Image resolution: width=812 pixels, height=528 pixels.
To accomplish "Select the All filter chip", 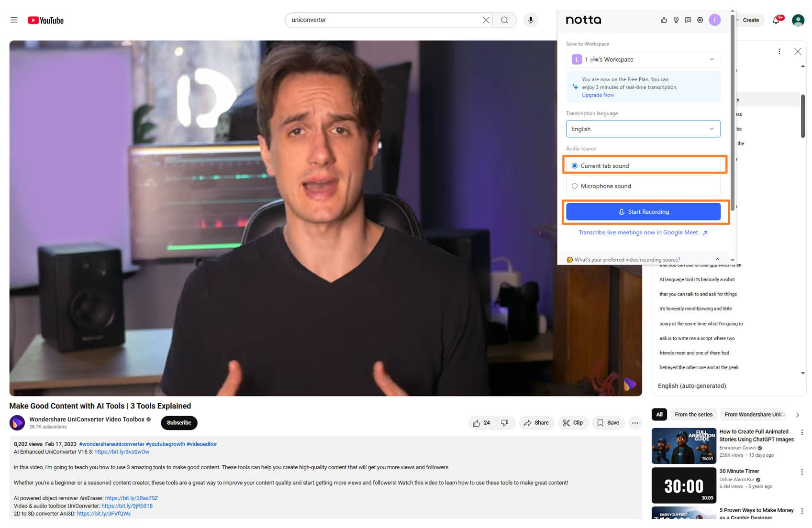I will pyautogui.click(x=659, y=415).
